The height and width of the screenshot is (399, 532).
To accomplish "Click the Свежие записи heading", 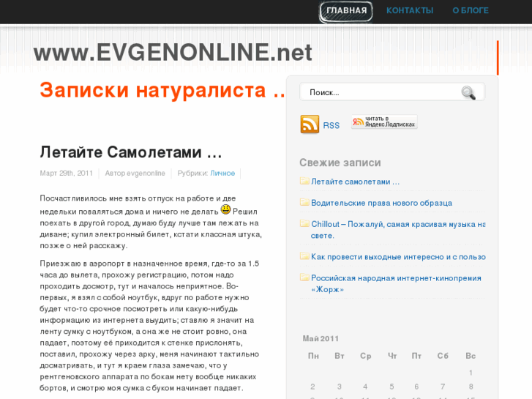I will (340, 163).
